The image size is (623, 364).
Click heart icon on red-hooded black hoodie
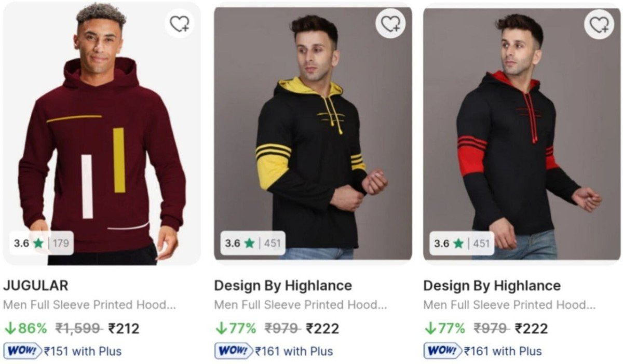[x=599, y=24]
